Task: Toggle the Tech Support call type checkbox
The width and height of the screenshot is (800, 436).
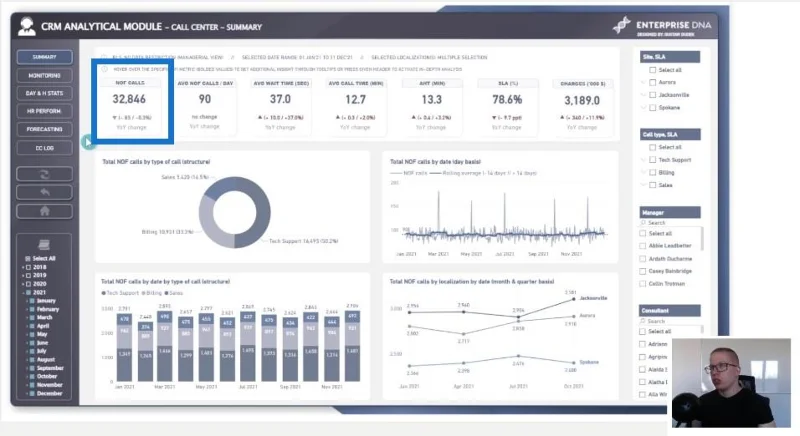Action: pyautogui.click(x=653, y=160)
